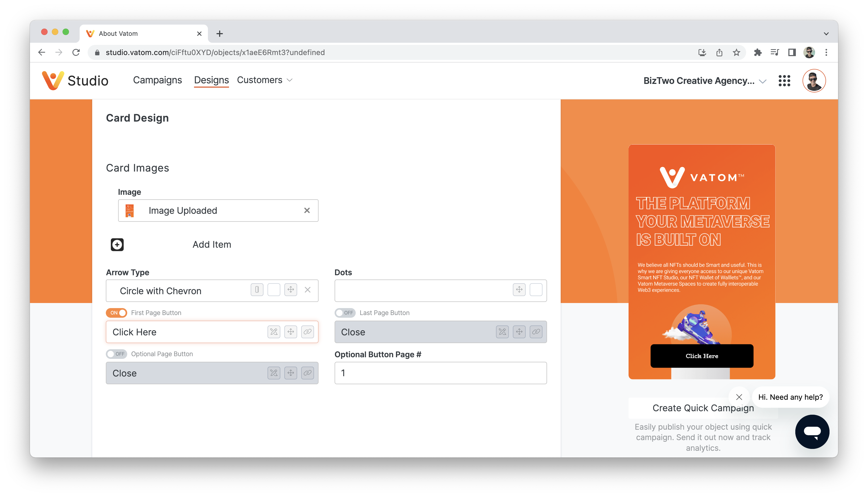This screenshot has height=497, width=868.
Task: Turn on the Last Page Button toggle
Action: point(345,313)
